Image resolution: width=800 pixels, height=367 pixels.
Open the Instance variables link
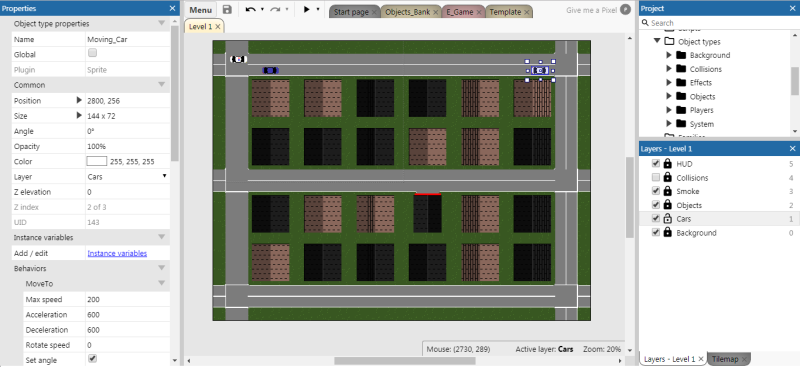[117, 253]
